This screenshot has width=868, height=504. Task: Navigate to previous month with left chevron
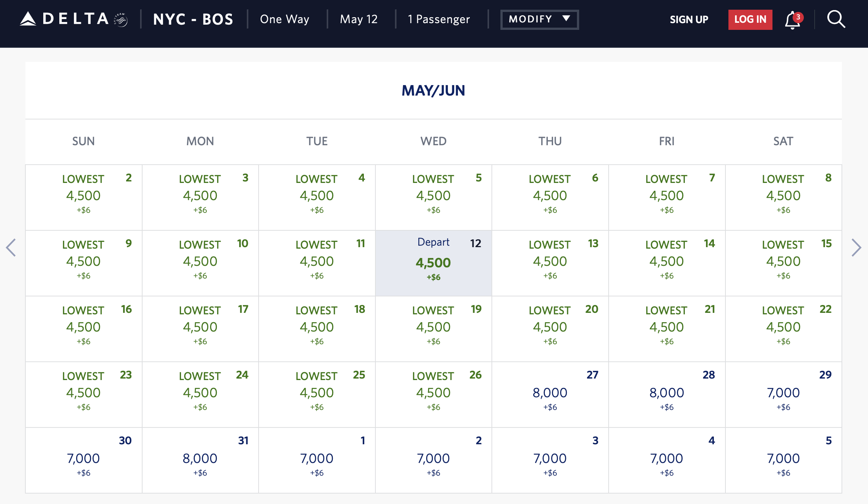click(x=11, y=248)
